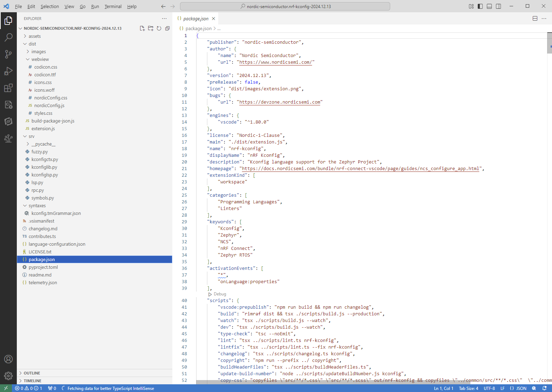The height and width of the screenshot is (392, 552).
Task: Open the Manage gear icon
Action: 8,376
